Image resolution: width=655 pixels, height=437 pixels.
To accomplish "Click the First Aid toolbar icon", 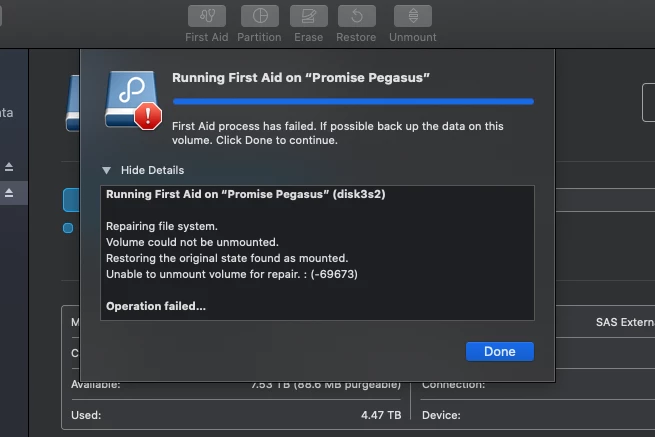I will tap(207, 16).
